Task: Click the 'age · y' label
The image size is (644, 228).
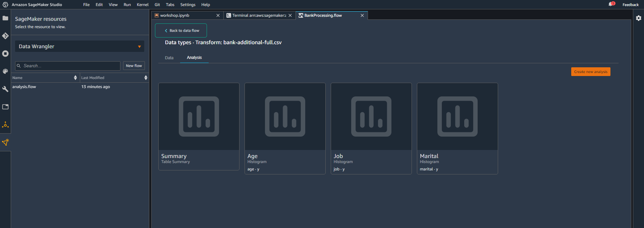Action: click(x=253, y=169)
